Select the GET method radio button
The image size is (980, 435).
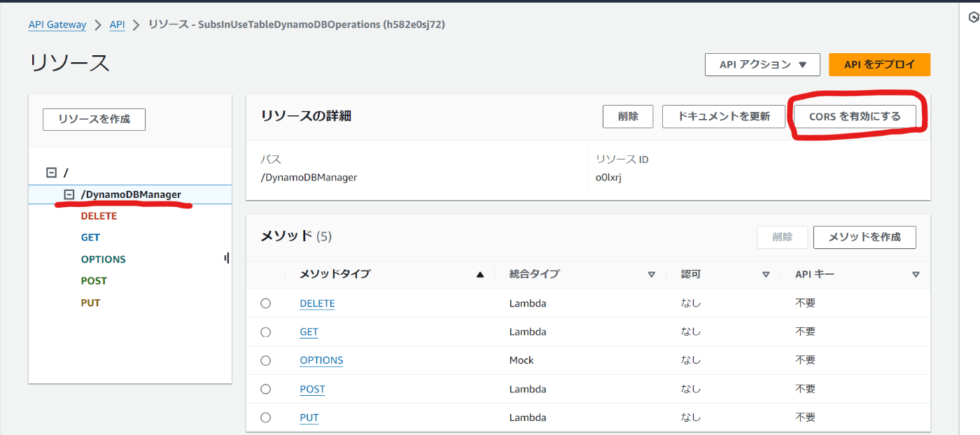click(x=265, y=332)
